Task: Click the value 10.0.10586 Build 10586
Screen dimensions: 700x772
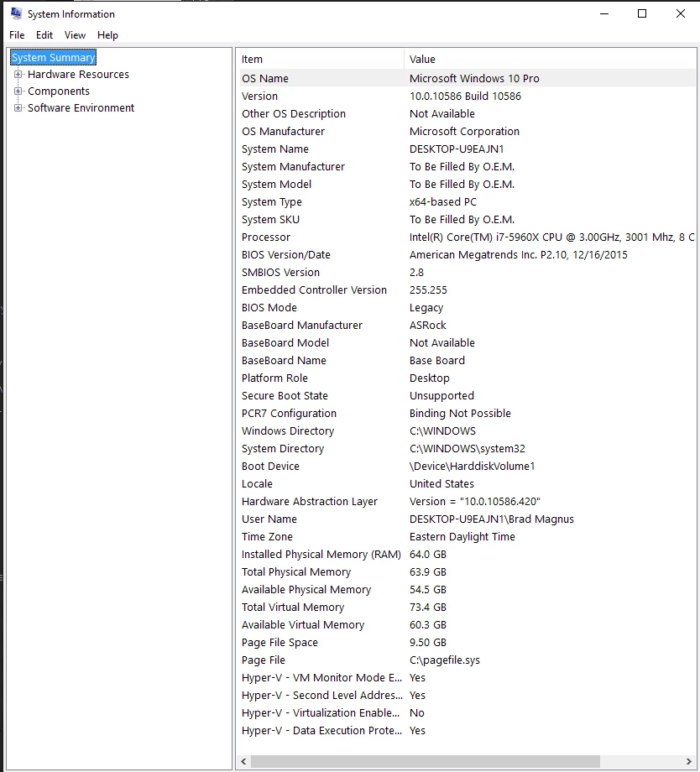Action: point(465,96)
